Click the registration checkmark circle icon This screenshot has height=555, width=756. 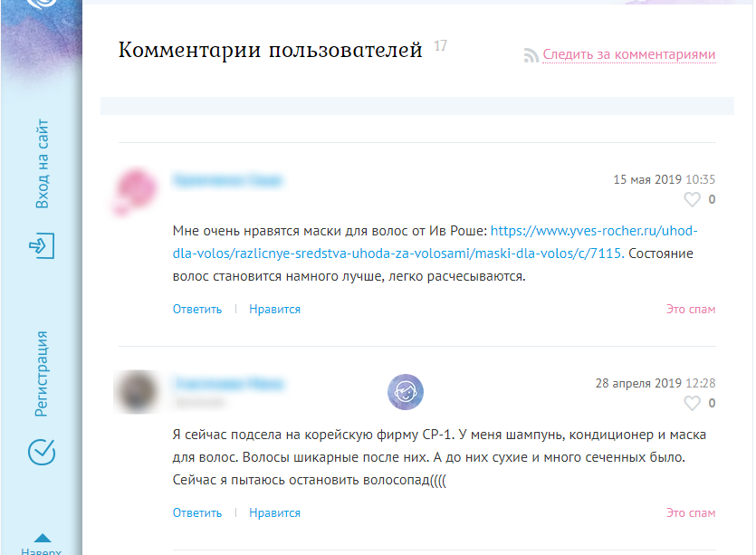click(x=42, y=452)
